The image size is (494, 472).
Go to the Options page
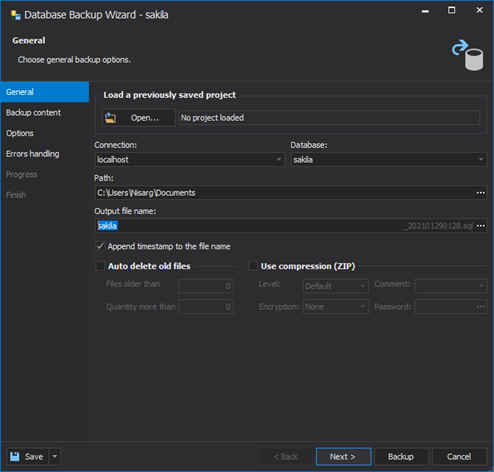tap(45, 133)
